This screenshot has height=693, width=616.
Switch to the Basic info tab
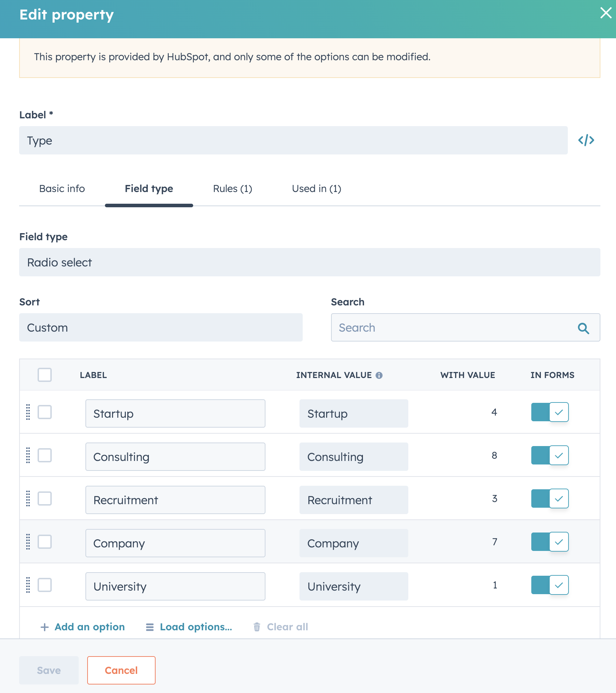pyautogui.click(x=62, y=188)
